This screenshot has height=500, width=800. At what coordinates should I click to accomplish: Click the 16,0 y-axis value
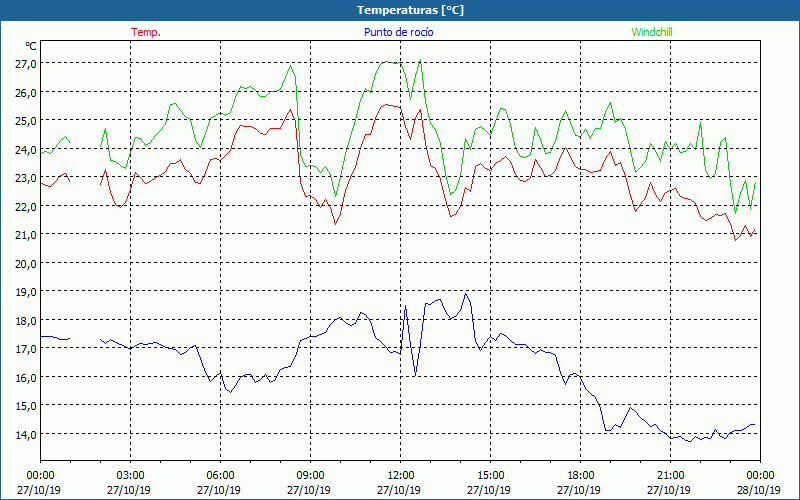tap(26, 378)
